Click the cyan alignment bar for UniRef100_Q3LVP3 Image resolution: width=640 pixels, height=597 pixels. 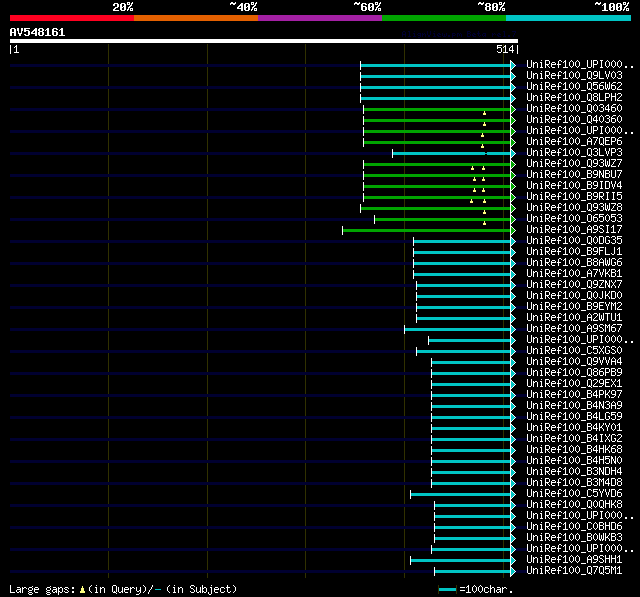pyautogui.click(x=451, y=153)
